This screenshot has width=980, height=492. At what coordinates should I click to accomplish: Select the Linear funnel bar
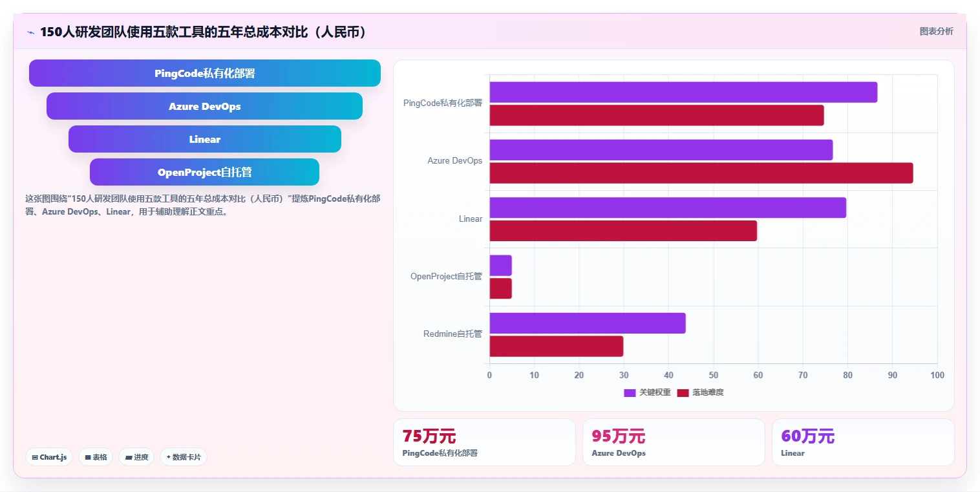point(205,139)
